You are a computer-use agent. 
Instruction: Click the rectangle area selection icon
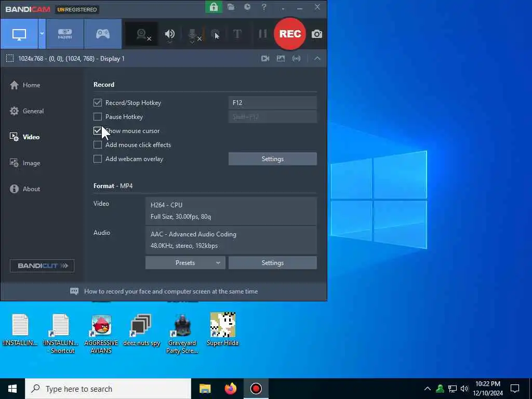tap(10, 58)
